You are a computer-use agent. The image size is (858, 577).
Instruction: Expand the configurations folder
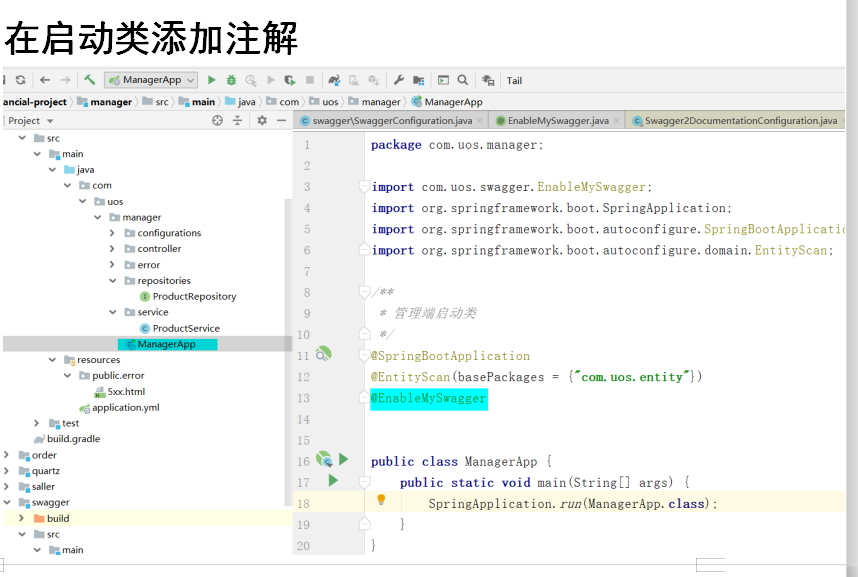point(112,233)
